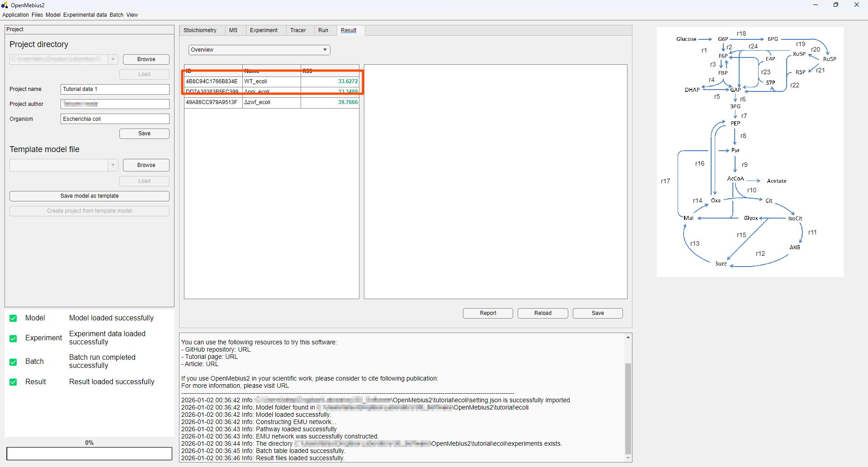This screenshot has width=868, height=467.
Task: Click the Report button
Action: coord(488,313)
